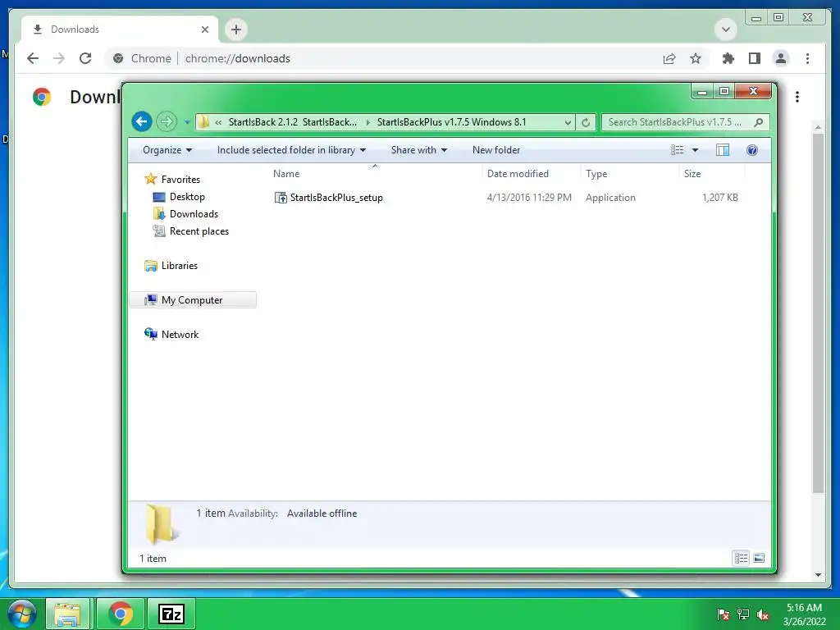This screenshot has height=630, width=840.
Task: Click the 4/13/2016 11:29 PM date cell
Action: [x=529, y=198]
